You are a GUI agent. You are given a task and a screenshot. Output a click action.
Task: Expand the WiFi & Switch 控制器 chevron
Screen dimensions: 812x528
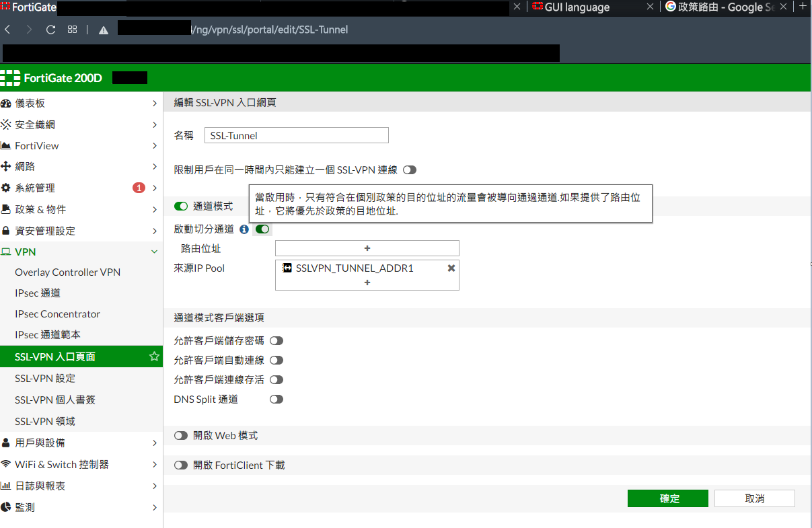(155, 465)
